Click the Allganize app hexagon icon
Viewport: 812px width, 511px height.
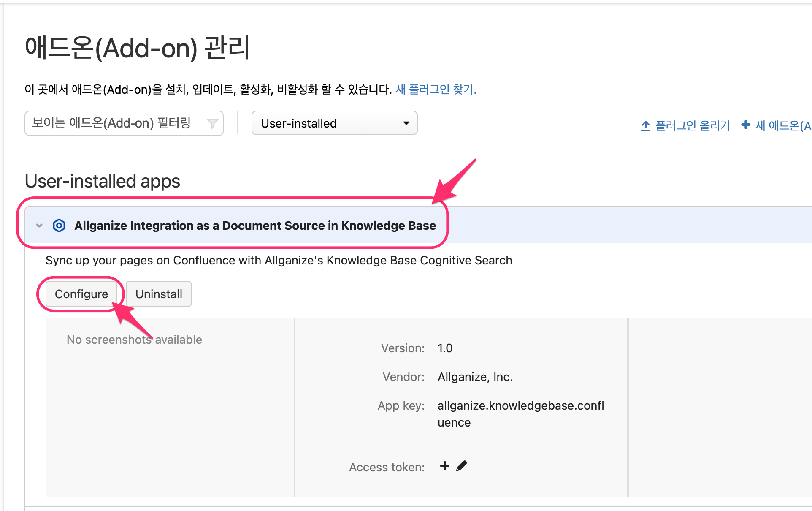point(59,226)
